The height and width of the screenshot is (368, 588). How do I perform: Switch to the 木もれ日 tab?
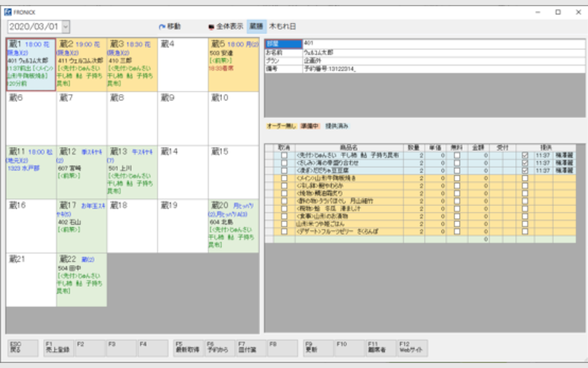click(x=283, y=27)
